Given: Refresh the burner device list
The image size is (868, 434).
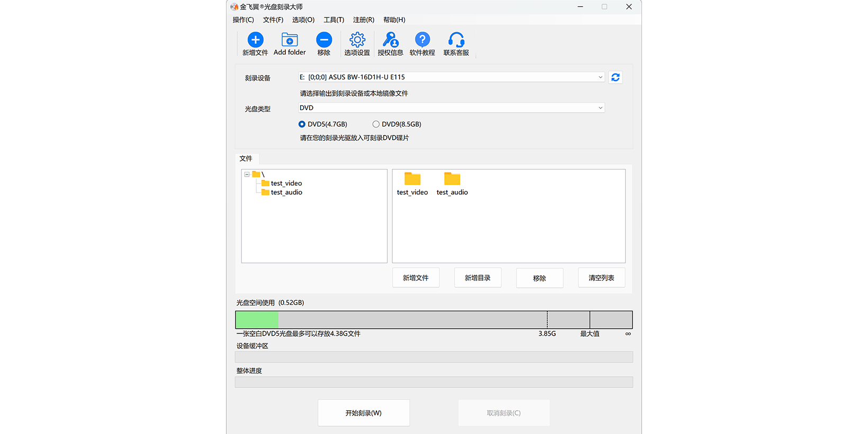Looking at the screenshot, I should [x=615, y=77].
